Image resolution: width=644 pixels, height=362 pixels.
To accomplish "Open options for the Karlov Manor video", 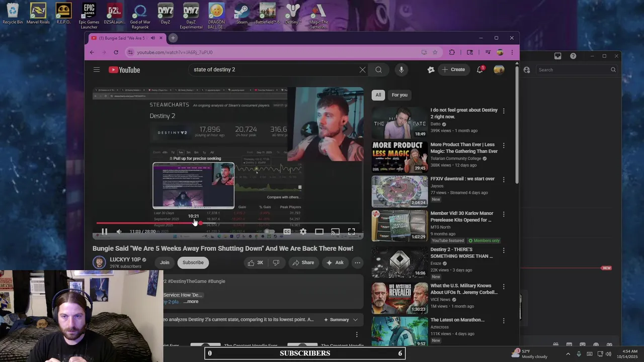I will (504, 214).
